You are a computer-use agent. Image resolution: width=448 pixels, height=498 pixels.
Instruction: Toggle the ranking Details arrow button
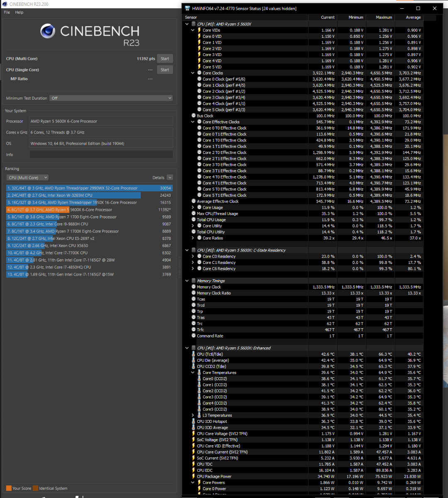170,177
